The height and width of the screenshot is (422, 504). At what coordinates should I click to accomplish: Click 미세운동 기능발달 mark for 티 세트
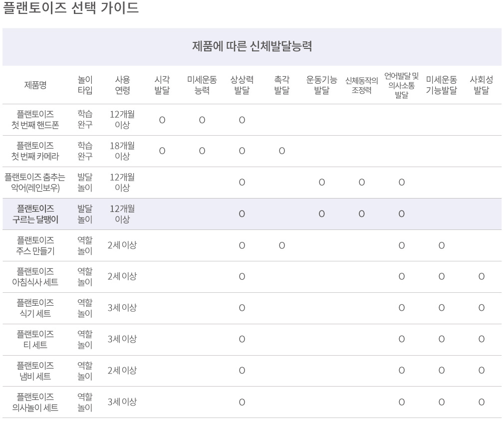point(441,339)
